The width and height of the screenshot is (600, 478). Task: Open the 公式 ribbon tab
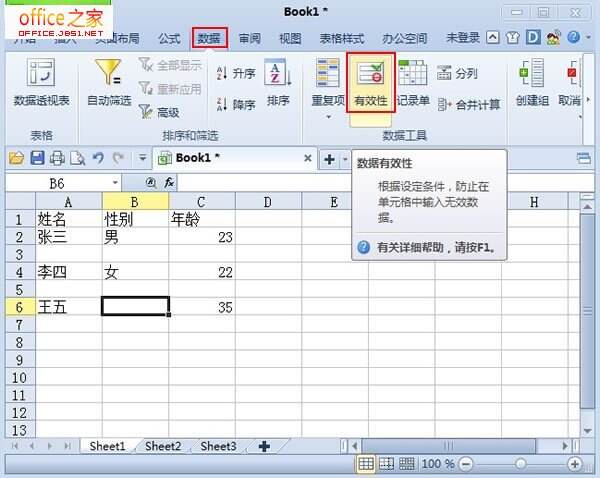169,38
